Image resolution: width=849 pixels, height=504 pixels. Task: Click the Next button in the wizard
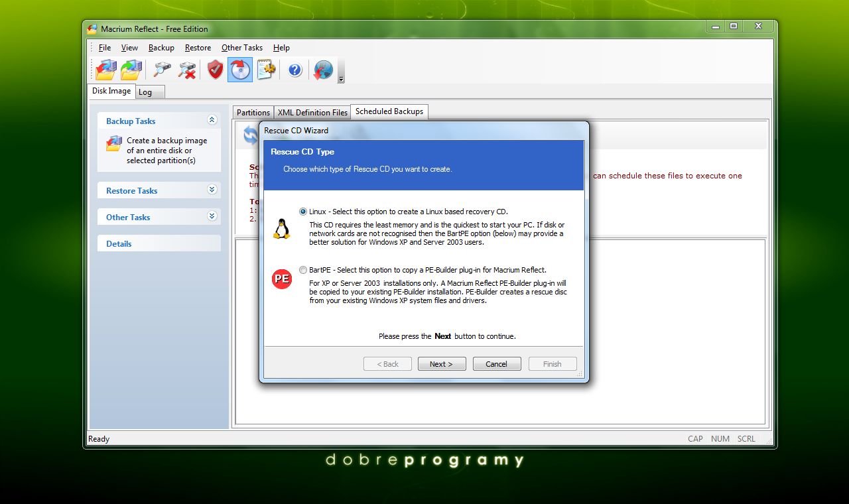(x=441, y=364)
